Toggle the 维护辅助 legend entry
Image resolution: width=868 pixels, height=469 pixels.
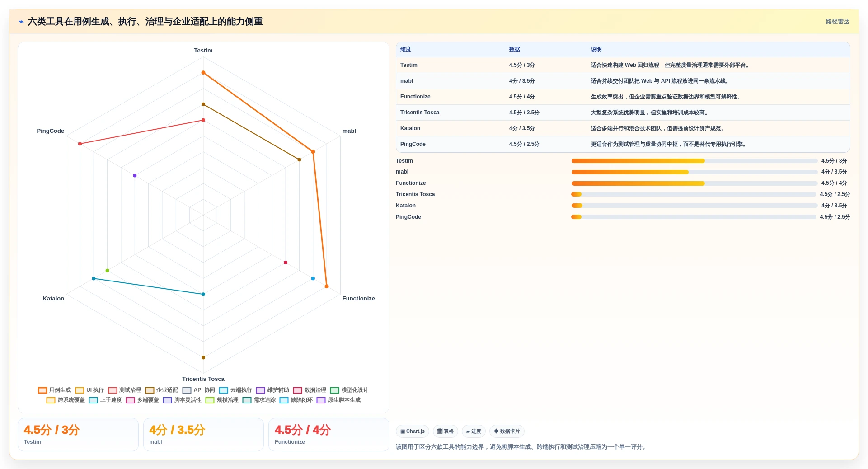[x=272, y=390]
